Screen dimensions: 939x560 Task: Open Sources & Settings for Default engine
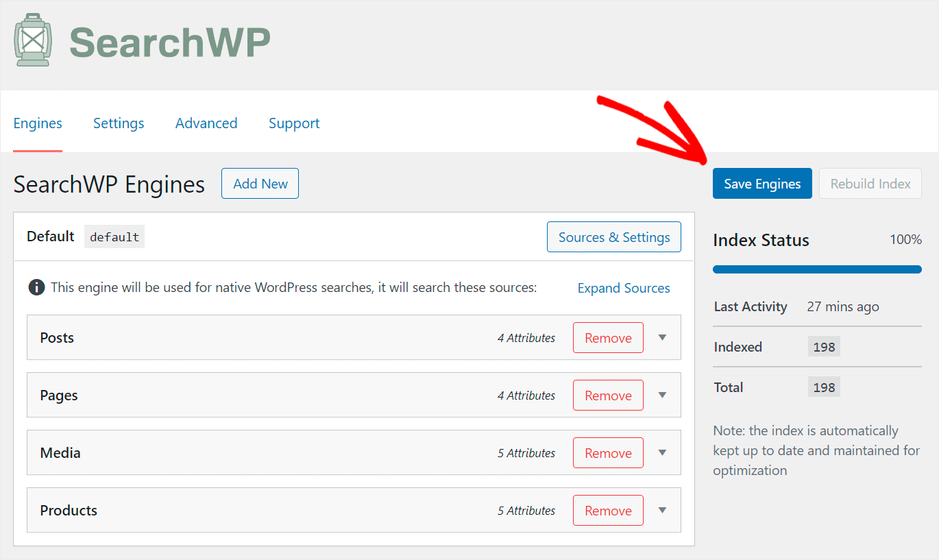pos(614,237)
